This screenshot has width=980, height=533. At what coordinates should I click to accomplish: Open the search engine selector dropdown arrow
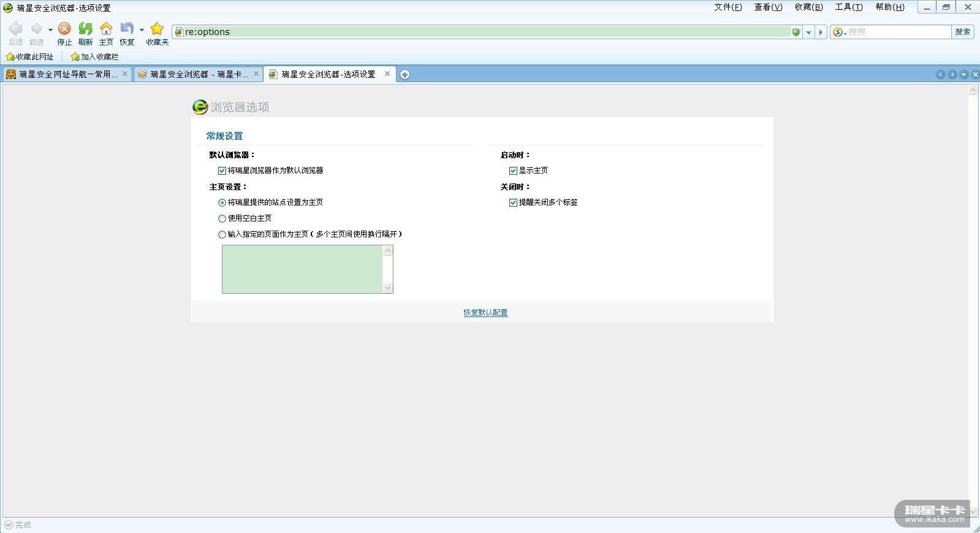click(x=845, y=33)
